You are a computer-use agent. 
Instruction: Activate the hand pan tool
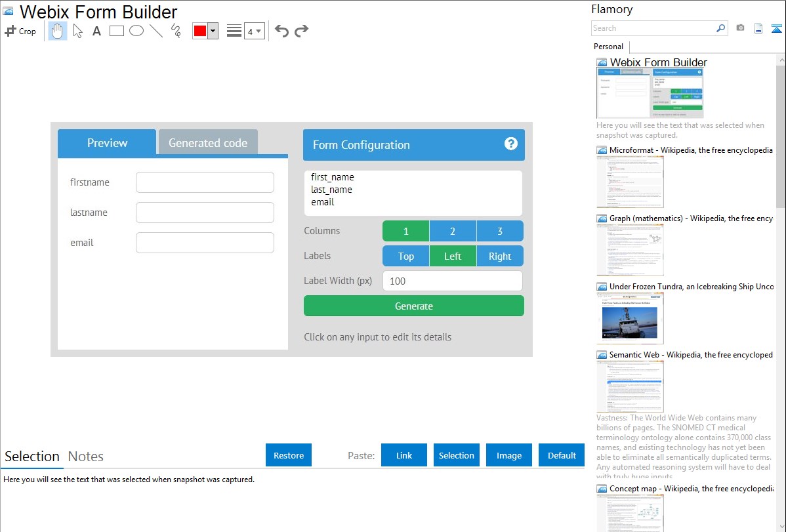(57, 31)
